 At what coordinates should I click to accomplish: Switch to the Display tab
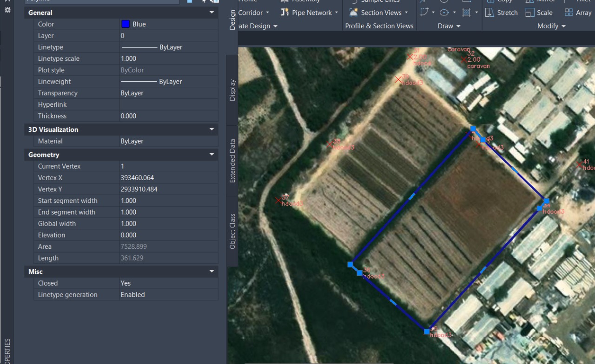tap(232, 90)
